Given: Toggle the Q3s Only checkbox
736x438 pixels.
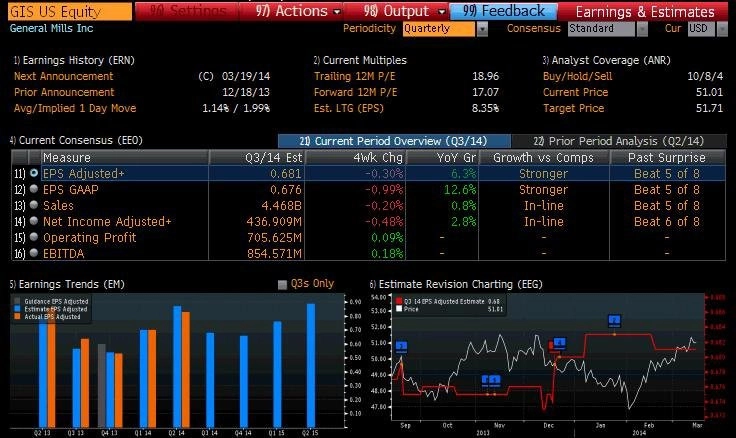Looking at the screenshot, I should (x=282, y=284).
